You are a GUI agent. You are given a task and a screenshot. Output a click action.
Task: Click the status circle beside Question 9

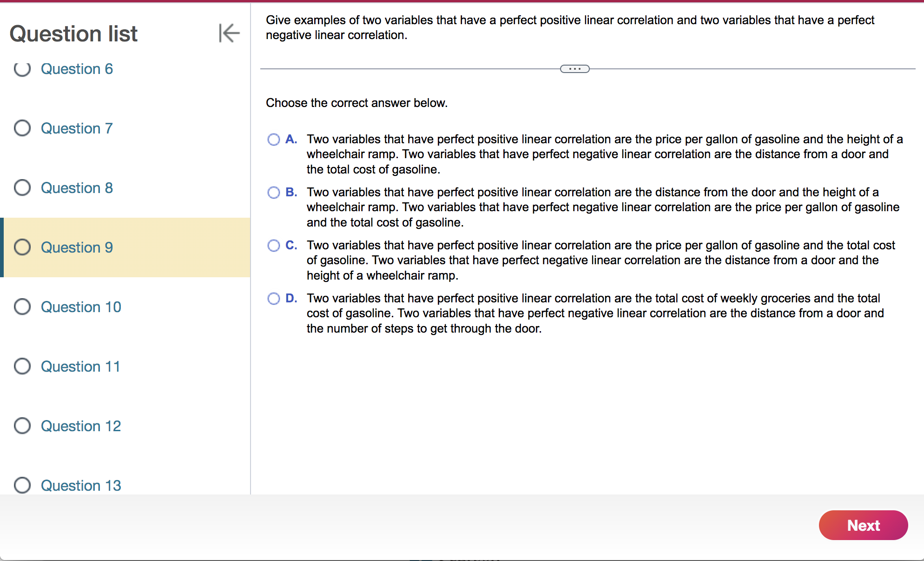[22, 247]
